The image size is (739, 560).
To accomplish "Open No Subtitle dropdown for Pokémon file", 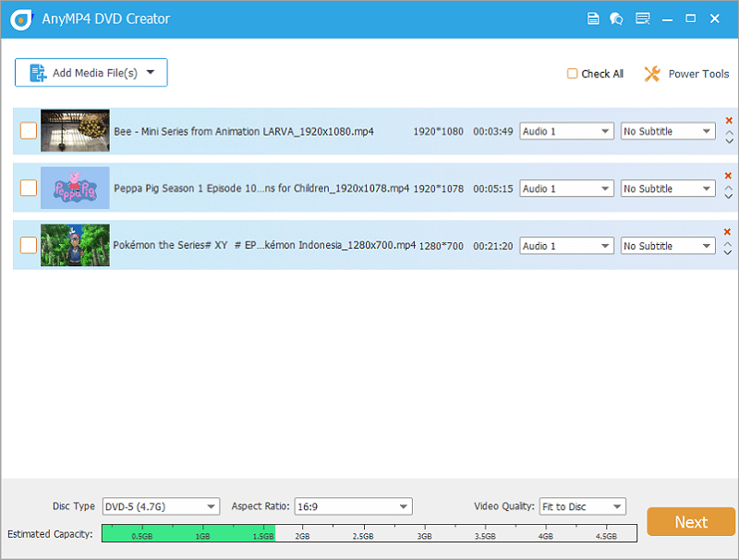I will pos(668,246).
